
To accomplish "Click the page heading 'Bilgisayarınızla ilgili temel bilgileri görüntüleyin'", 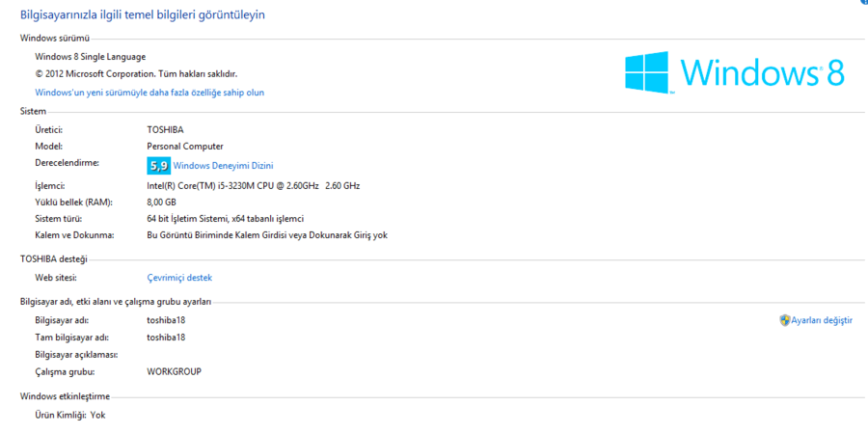I will click(x=143, y=15).
